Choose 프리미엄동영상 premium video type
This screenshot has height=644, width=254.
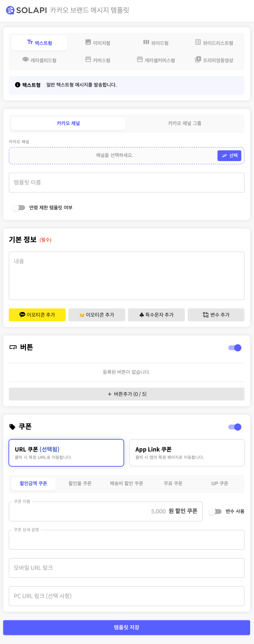(214, 60)
